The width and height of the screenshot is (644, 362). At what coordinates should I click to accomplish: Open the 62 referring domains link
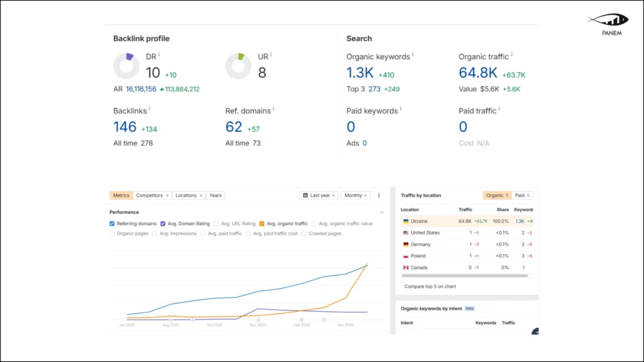234,127
